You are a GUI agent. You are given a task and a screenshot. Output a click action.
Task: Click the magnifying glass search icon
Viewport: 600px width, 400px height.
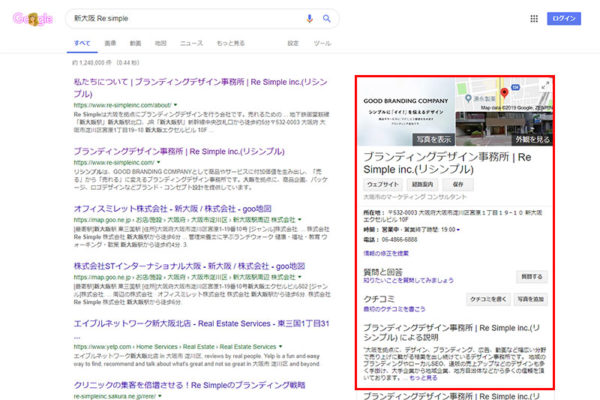point(326,18)
